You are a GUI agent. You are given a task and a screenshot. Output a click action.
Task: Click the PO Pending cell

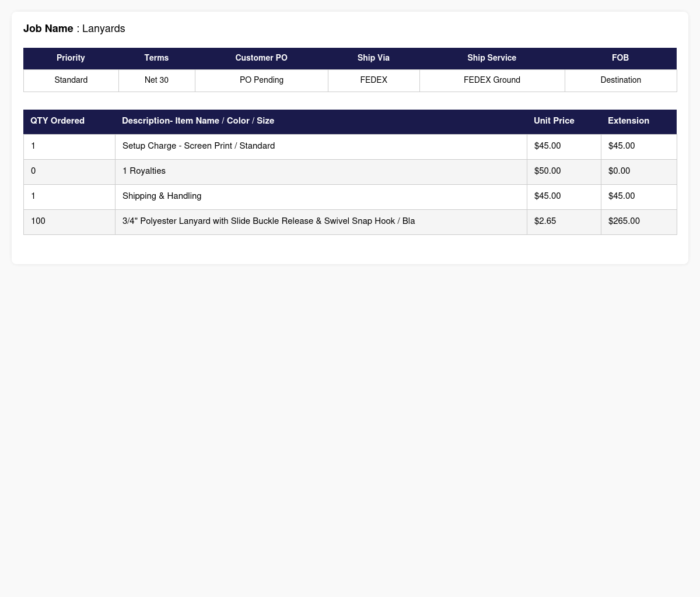pos(261,80)
